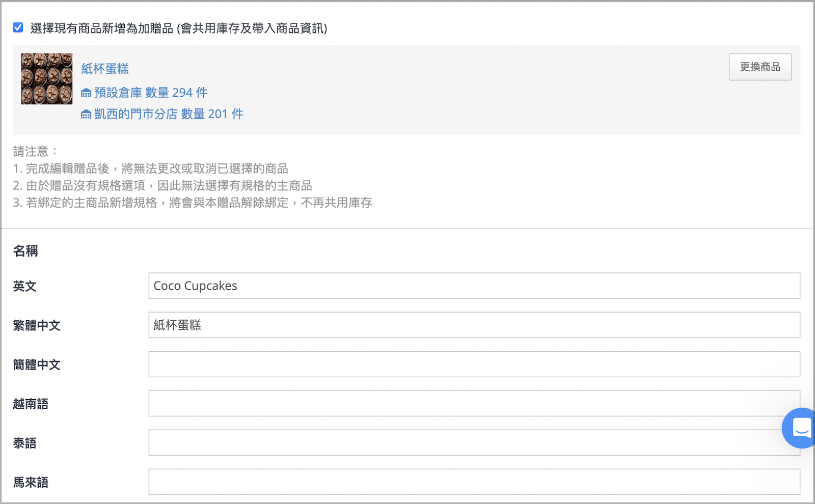The image size is (815, 504).
Task: Click the 英文 field label
Action: point(24,286)
